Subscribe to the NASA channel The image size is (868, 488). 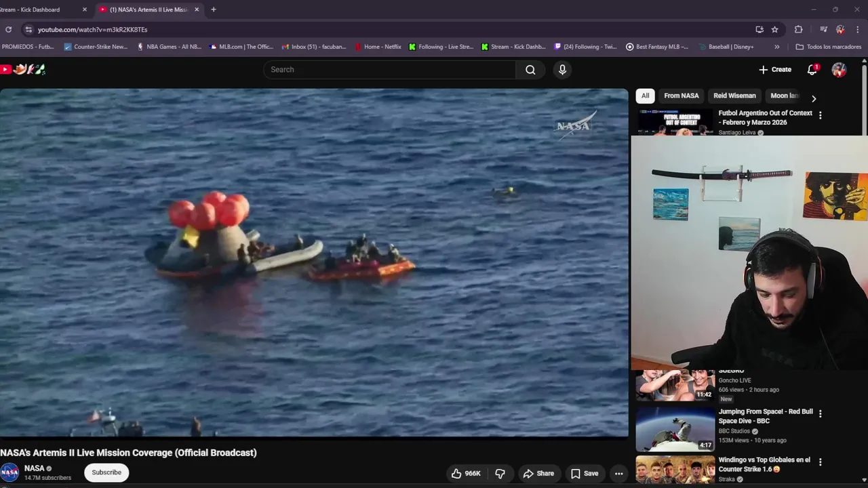click(106, 472)
